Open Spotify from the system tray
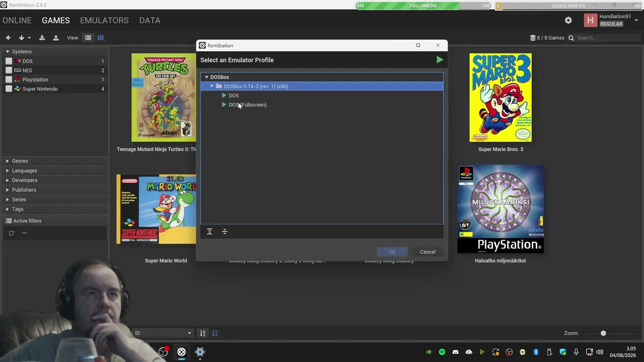The image size is (644, 362). (x=442, y=352)
